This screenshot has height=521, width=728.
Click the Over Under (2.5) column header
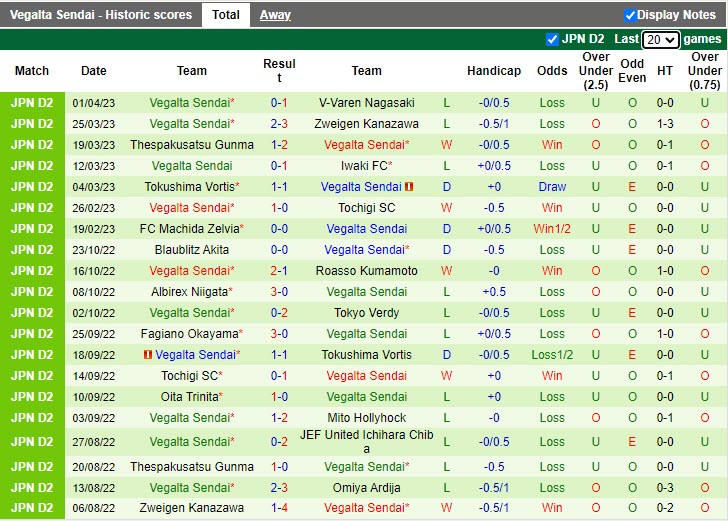pos(596,71)
